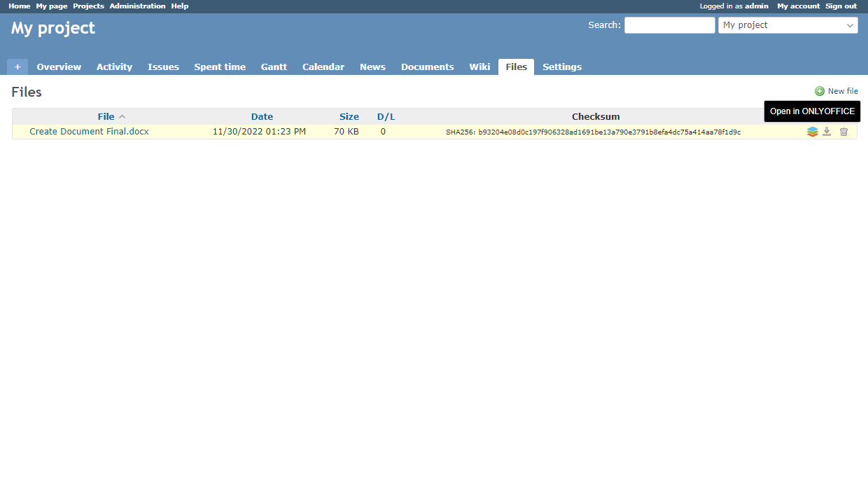Screen dimensions: 868x496
Task: Open the Issues tab
Action: 163,67
